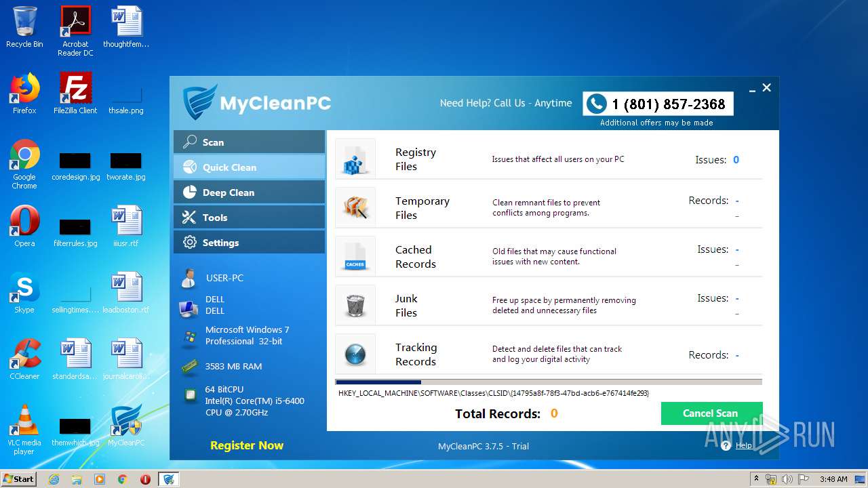This screenshot has width=868, height=488.
Task: Open Internet Explorer from taskbar
Action: click(54, 479)
